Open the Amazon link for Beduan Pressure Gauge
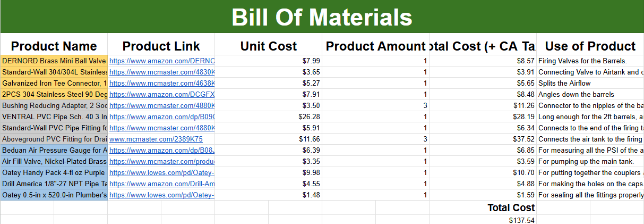Viewport: 644px width, 224px height. (161, 151)
